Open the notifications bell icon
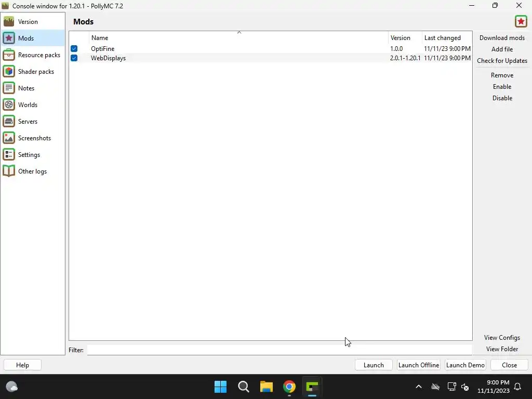Viewport: 532px width, 399px height. (517, 387)
